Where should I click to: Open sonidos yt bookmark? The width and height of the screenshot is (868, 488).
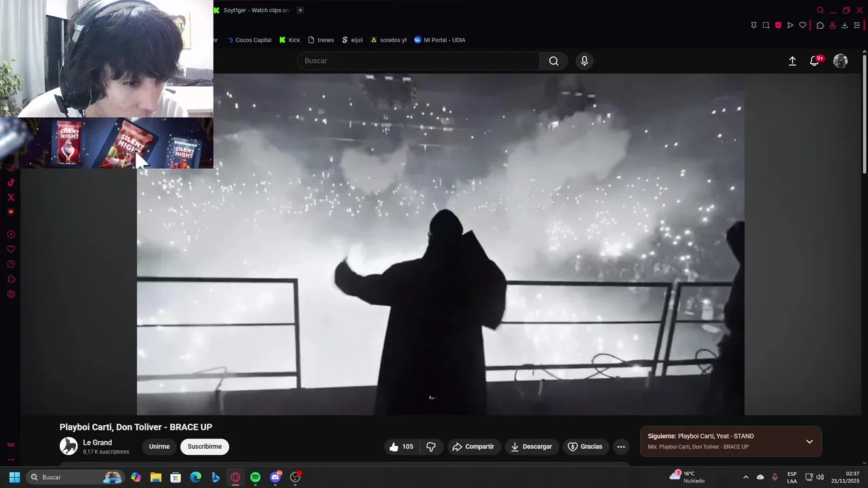pos(389,40)
